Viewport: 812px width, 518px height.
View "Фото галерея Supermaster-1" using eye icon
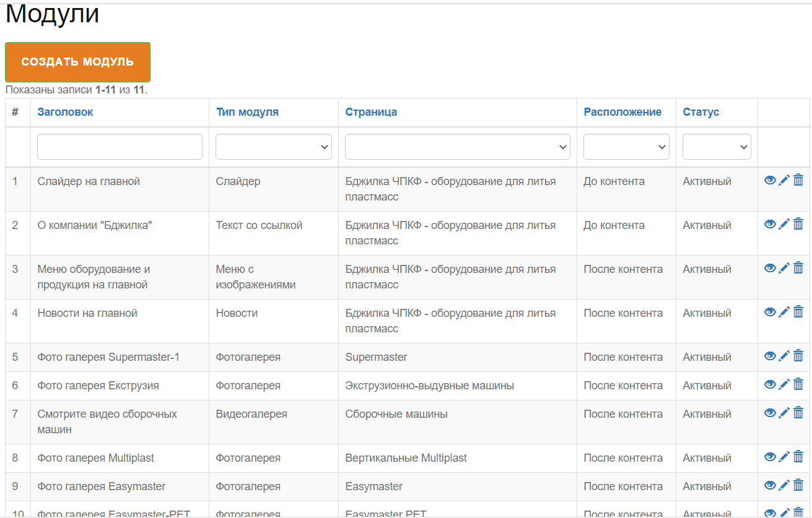770,356
